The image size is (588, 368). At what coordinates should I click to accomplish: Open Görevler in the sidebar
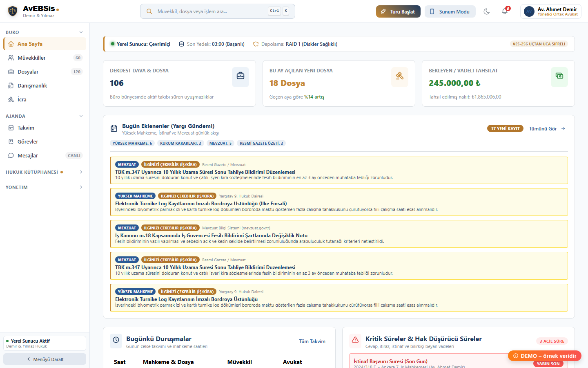[45, 141]
